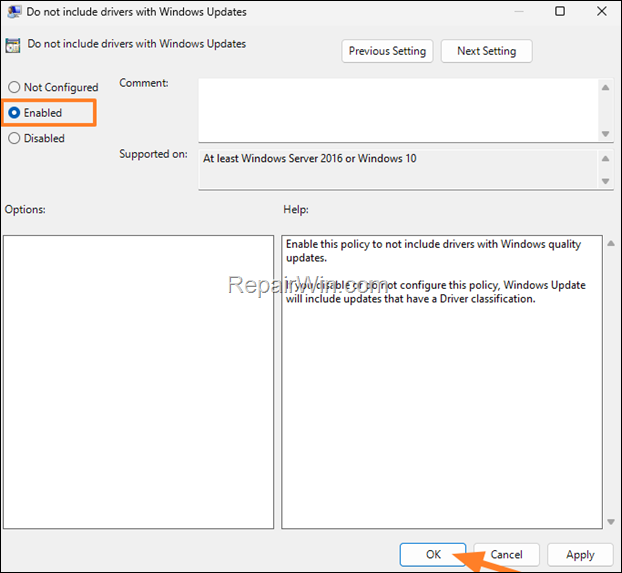Click the Help pane scroll down arrow
Screen dimensions: 622x573
[611, 521]
